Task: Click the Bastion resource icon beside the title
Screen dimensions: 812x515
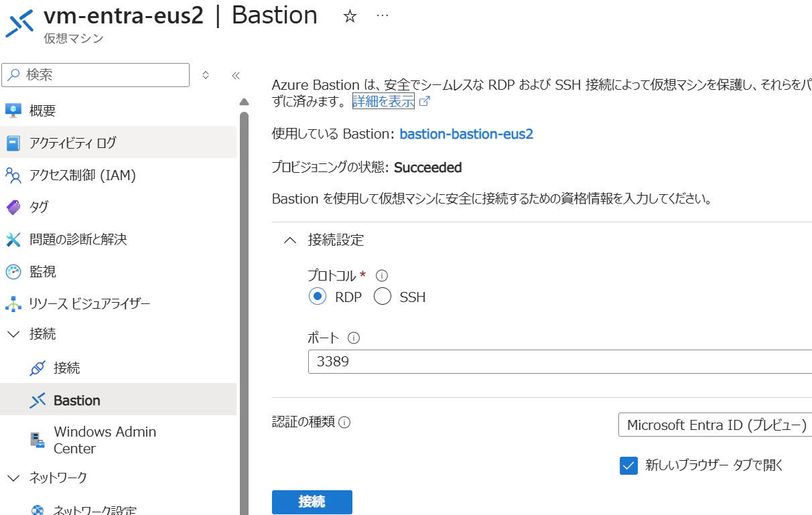Action: click(20, 24)
